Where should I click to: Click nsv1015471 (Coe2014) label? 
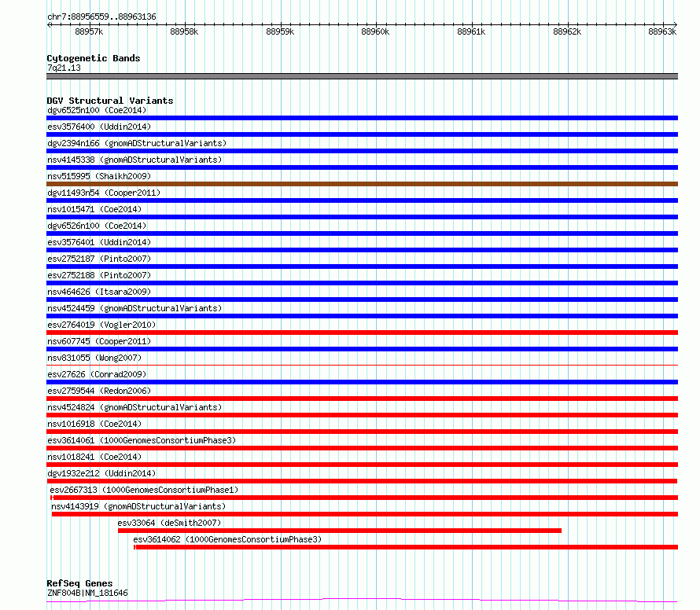tap(94, 209)
